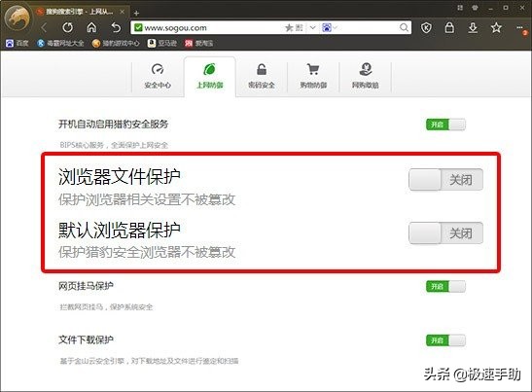532x392 pixels.
Task: Click 保护猎豹安全浏览器不被篡改 description
Action: 147,252
